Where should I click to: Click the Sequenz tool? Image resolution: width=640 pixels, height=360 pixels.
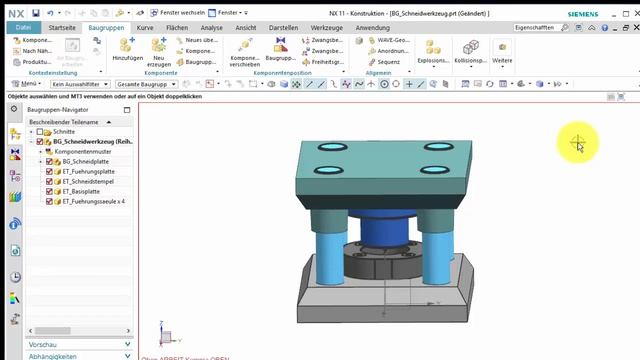pyautogui.click(x=384, y=62)
